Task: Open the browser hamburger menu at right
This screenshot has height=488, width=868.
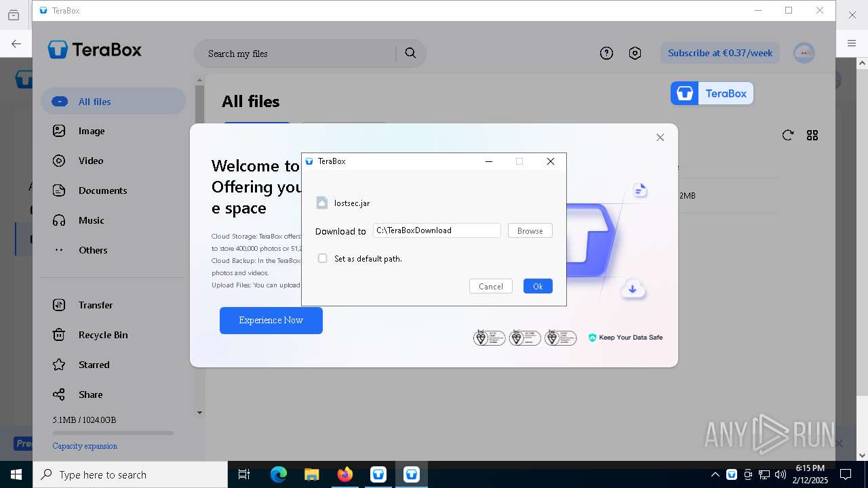Action: click(852, 43)
